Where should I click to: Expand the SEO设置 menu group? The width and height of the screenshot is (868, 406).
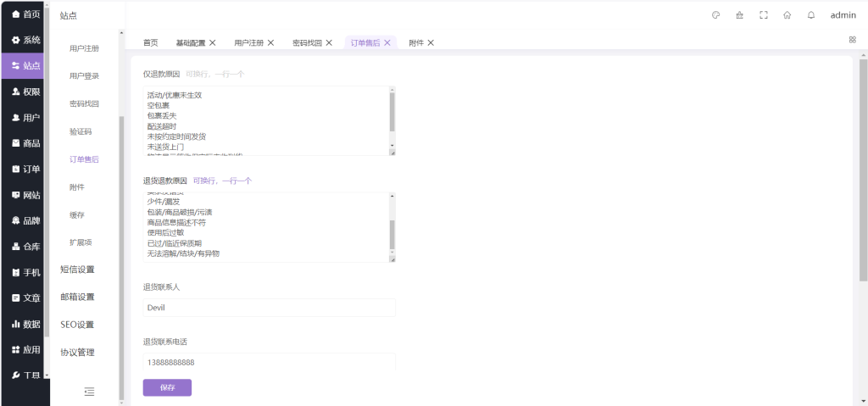tap(77, 325)
